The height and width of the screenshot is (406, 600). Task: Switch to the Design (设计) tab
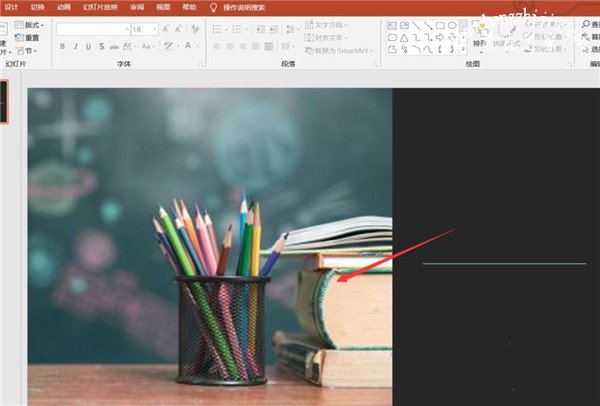pyautogui.click(x=11, y=7)
